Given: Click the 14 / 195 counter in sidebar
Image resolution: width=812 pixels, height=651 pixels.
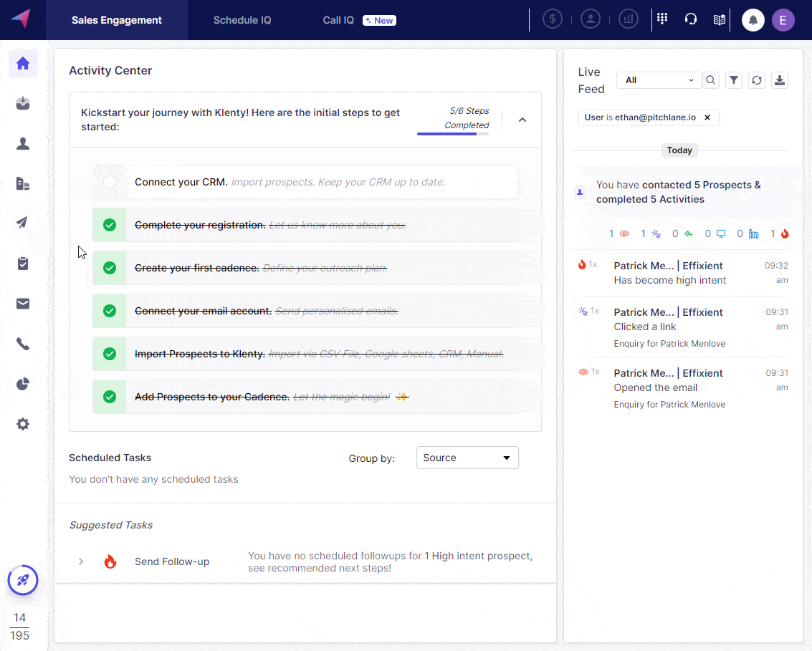Looking at the screenshot, I should [x=19, y=626].
